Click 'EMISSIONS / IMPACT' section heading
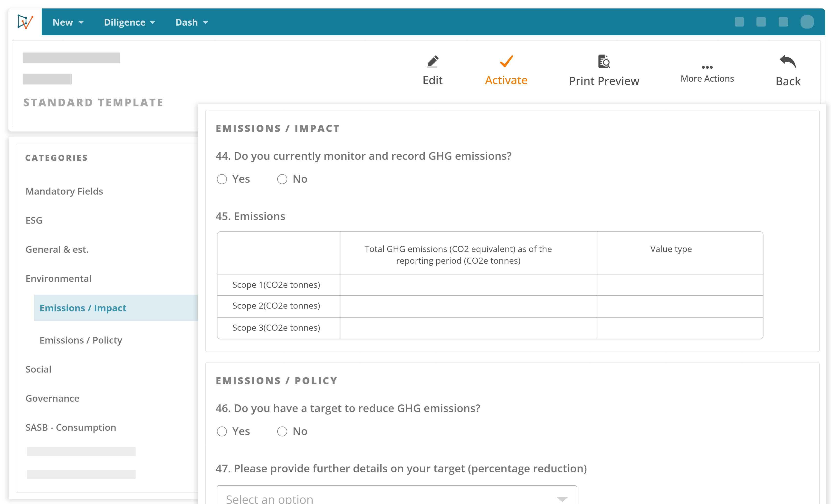The width and height of the screenshot is (831, 504). (x=277, y=129)
